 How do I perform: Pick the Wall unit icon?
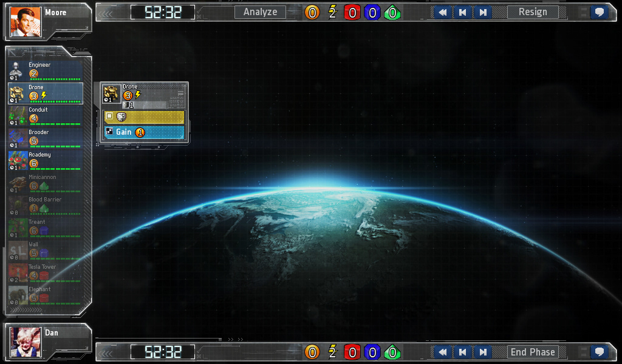click(18, 251)
